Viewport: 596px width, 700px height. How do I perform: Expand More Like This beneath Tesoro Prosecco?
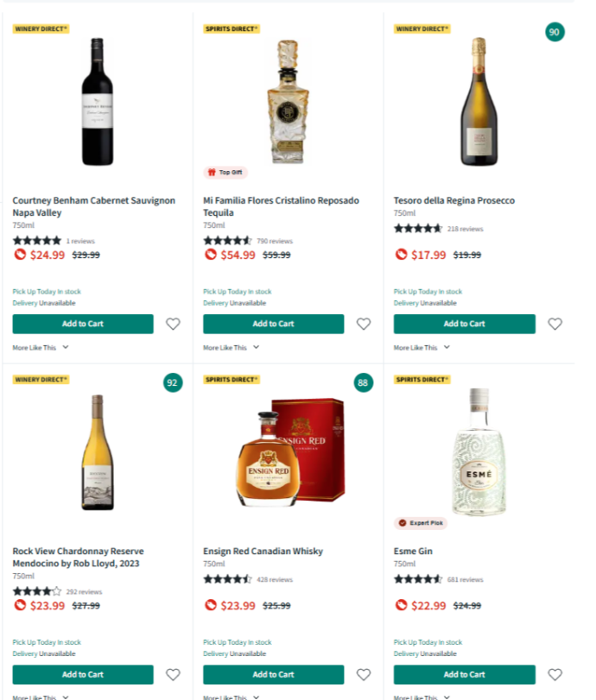point(415,347)
